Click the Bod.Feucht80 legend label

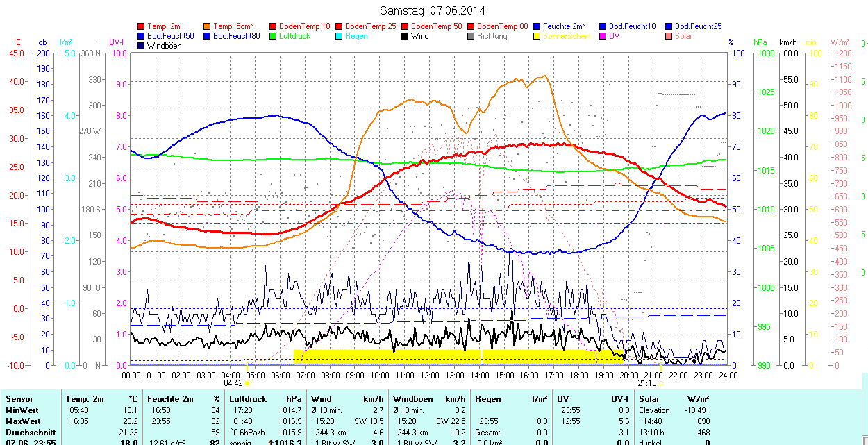point(236,36)
